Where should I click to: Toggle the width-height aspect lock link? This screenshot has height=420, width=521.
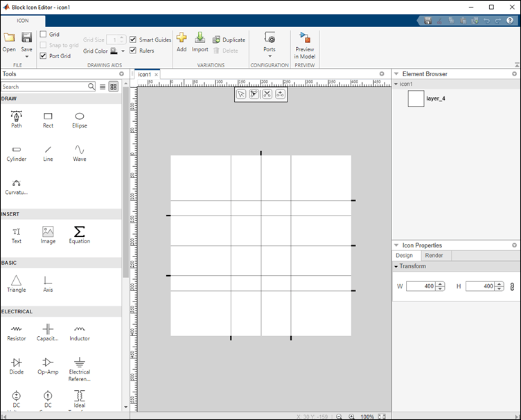[512, 286]
